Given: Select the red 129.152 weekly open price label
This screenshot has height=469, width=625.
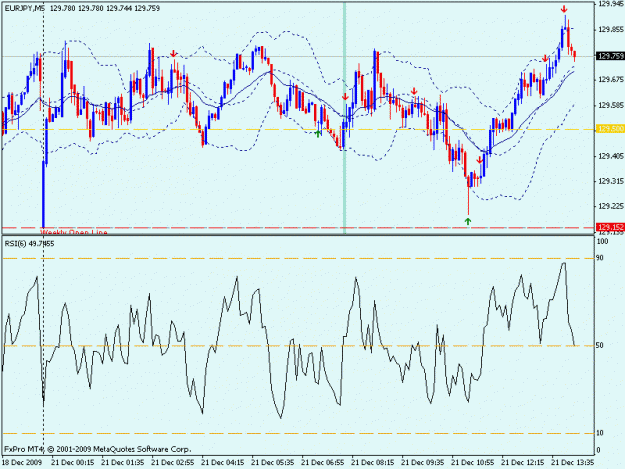Looking at the screenshot, I should point(610,227).
